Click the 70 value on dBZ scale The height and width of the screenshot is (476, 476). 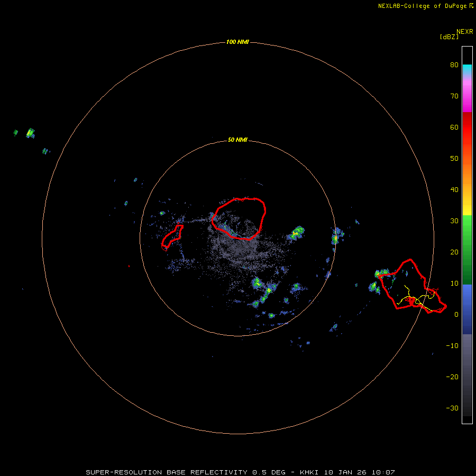[x=454, y=96]
